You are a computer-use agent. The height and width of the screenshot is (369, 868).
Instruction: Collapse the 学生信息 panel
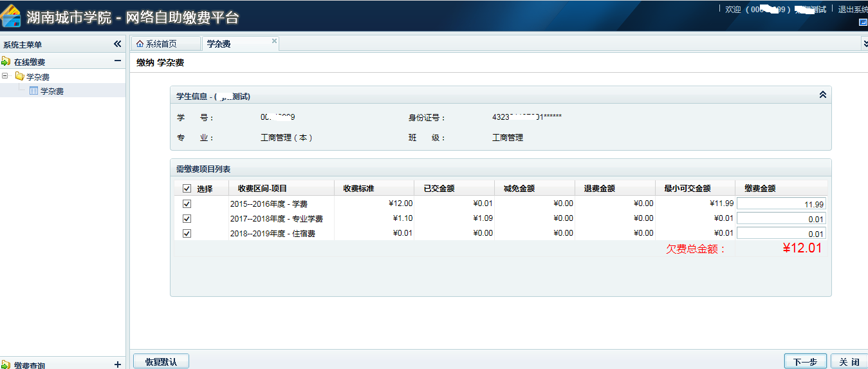click(x=822, y=95)
